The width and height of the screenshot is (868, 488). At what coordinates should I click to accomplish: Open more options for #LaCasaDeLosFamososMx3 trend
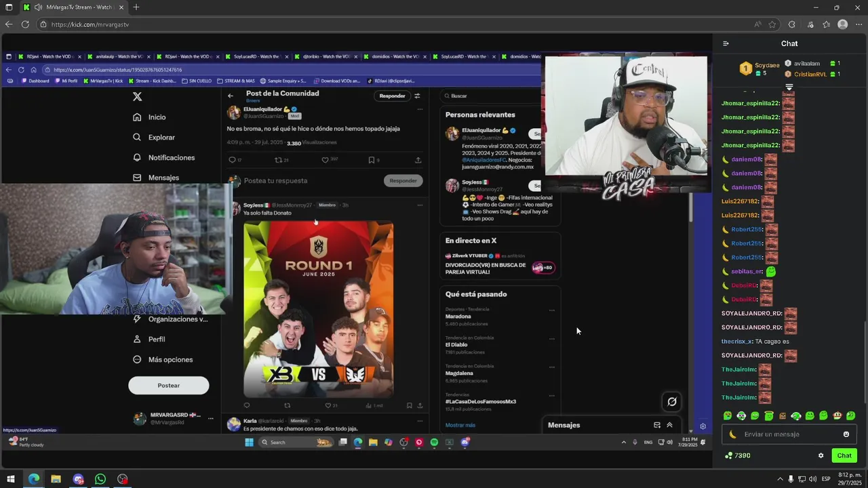coord(552,396)
